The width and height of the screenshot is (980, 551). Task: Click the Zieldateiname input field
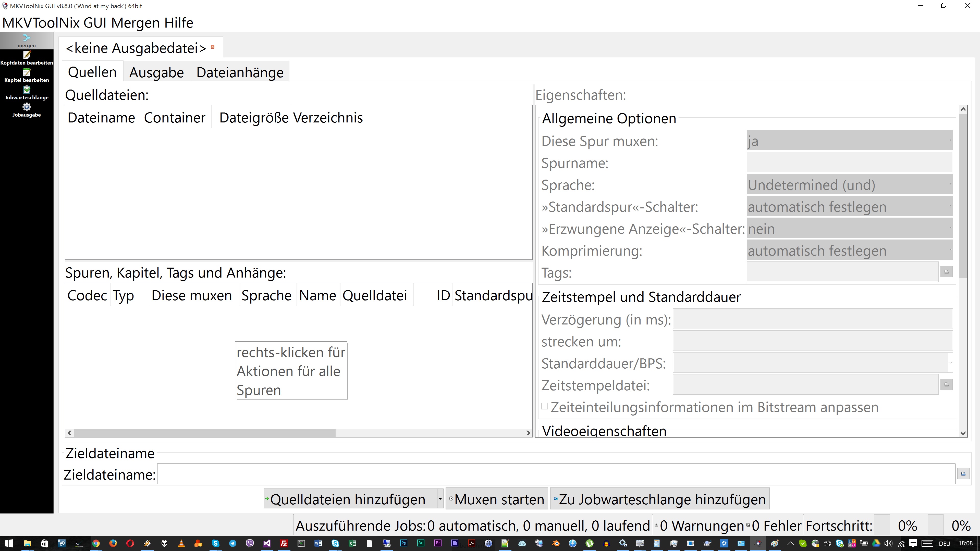[556, 474]
